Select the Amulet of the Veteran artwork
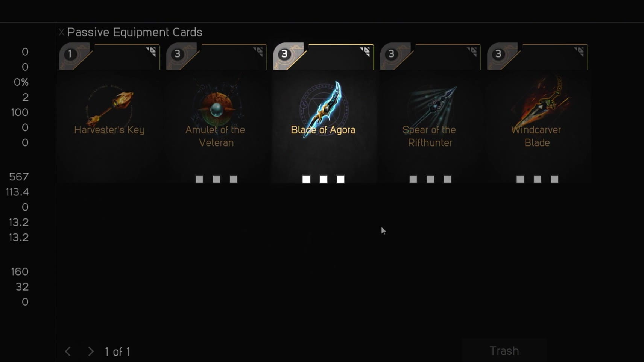Image resolution: width=644 pixels, height=362 pixels. (x=217, y=106)
